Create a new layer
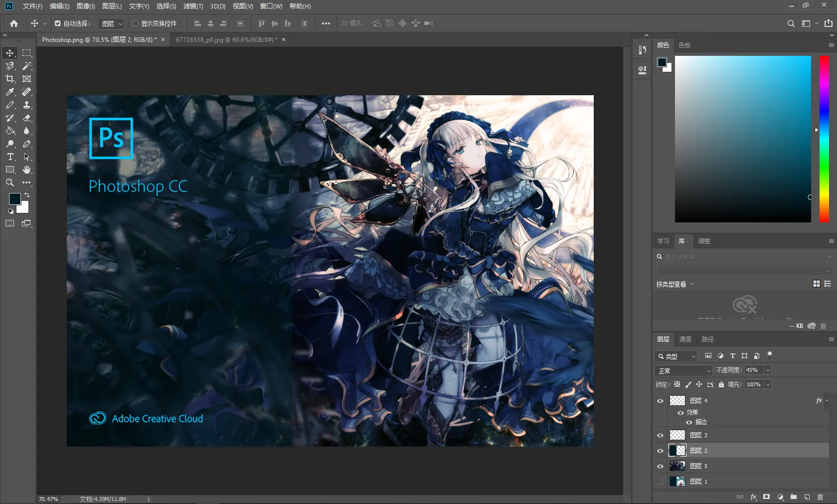This screenshot has width=837, height=504. click(807, 497)
